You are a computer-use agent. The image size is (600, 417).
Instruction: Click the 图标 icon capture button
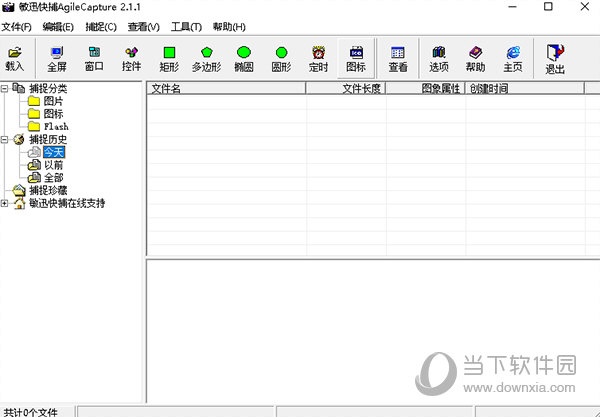(x=356, y=58)
